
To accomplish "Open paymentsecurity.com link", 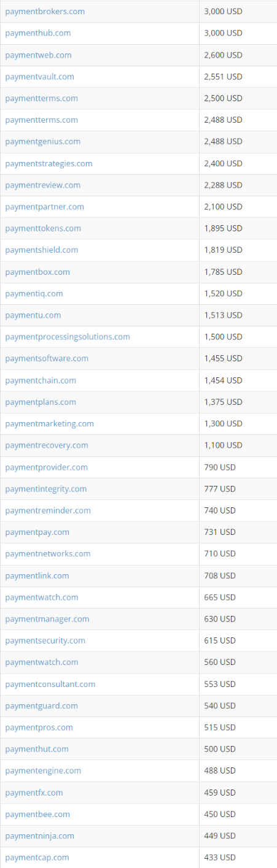I will [x=45, y=640].
